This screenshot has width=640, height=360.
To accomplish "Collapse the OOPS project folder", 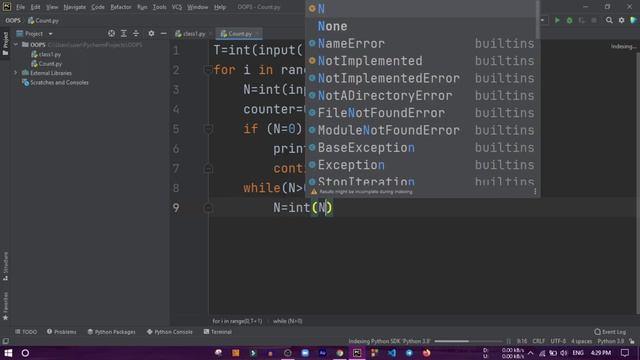I will click(x=16, y=44).
